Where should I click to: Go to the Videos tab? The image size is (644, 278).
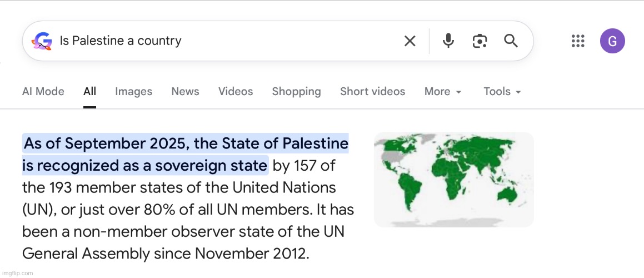(x=236, y=92)
